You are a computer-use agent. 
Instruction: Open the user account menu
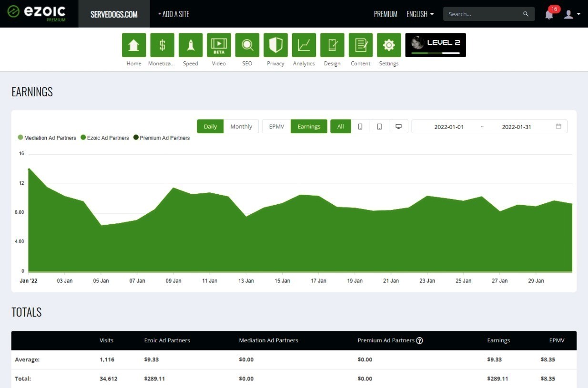(x=572, y=14)
